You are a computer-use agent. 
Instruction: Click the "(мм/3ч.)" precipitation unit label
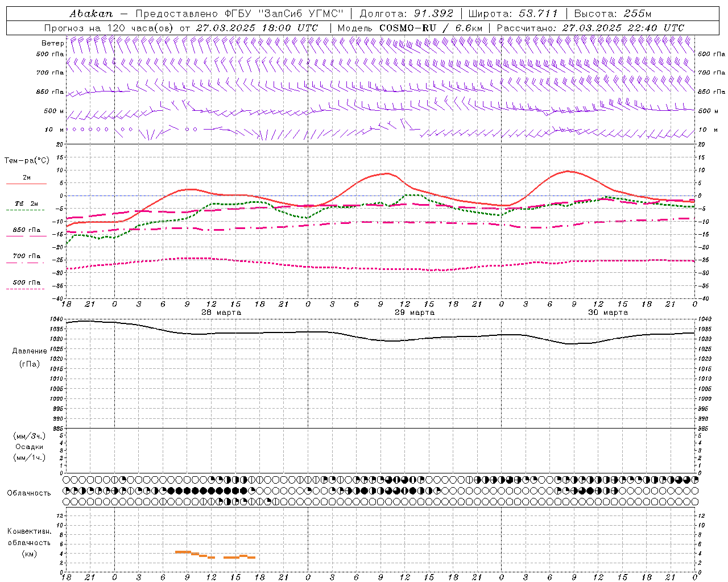[x=30, y=436]
